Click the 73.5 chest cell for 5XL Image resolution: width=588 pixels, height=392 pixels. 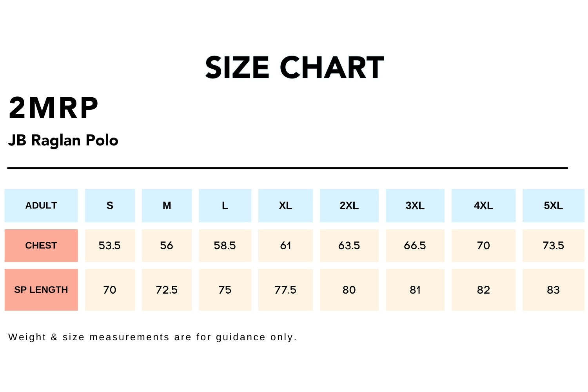(x=553, y=245)
